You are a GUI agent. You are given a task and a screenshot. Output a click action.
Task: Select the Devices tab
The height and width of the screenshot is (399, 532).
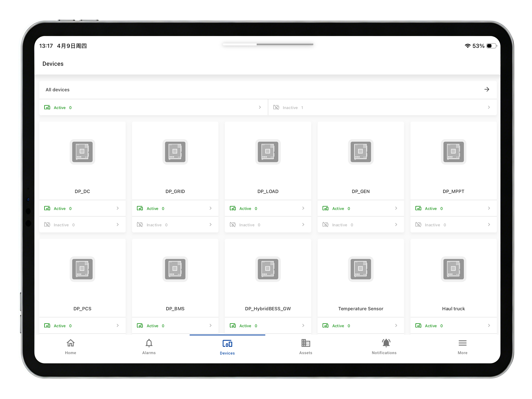click(x=227, y=347)
